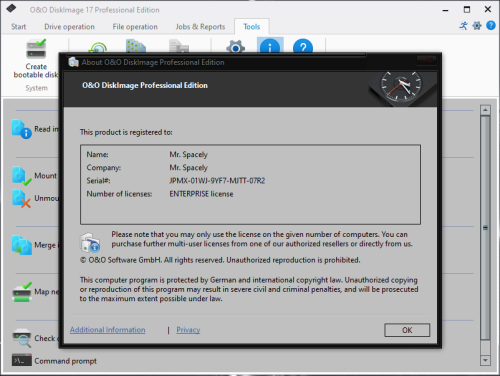Open the Privacy link
Image resolution: width=500 pixels, height=376 pixels.
188,330
